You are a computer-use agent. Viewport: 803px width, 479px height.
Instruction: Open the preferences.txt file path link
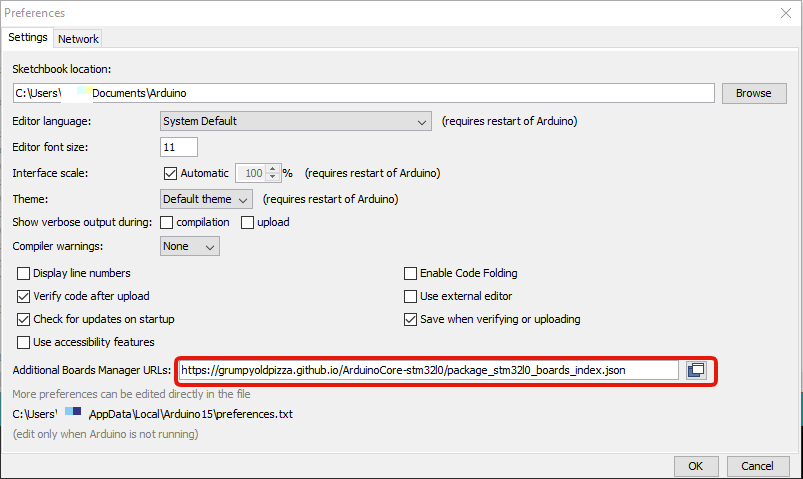point(151,413)
